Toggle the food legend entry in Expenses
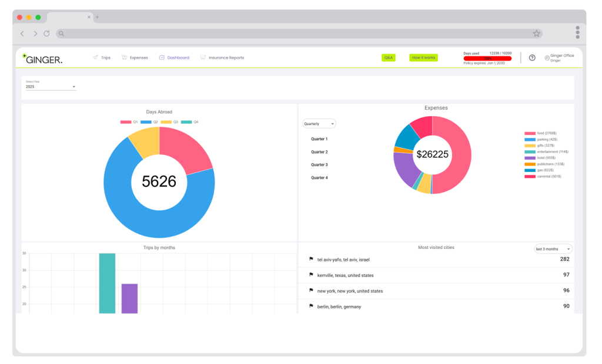This screenshot has width=602, height=364. click(x=539, y=133)
